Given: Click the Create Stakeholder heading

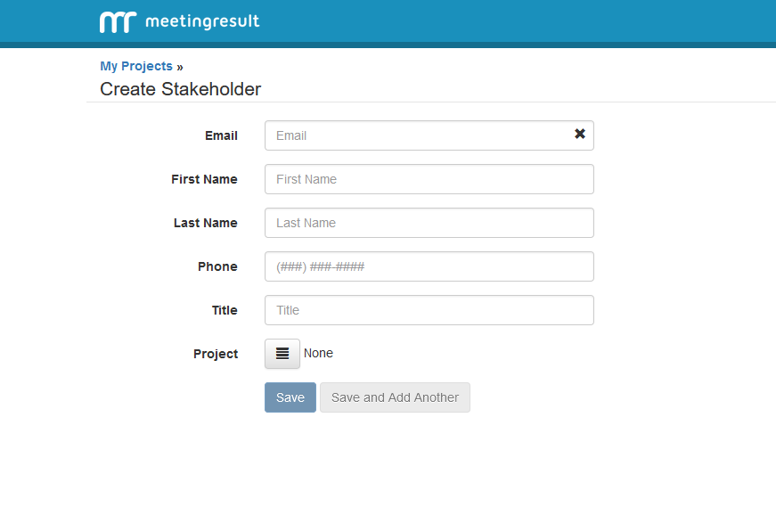Looking at the screenshot, I should [x=180, y=89].
